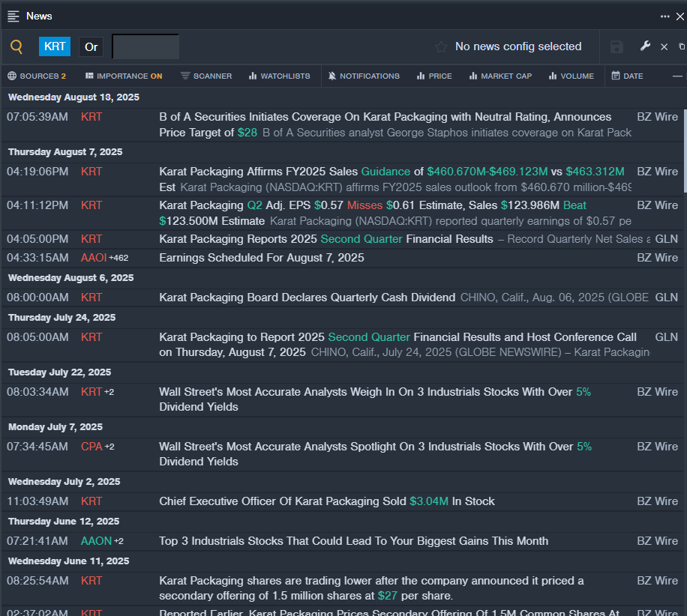
Task: Open the Sources 2 filter dropdown
Action: pyautogui.click(x=37, y=76)
